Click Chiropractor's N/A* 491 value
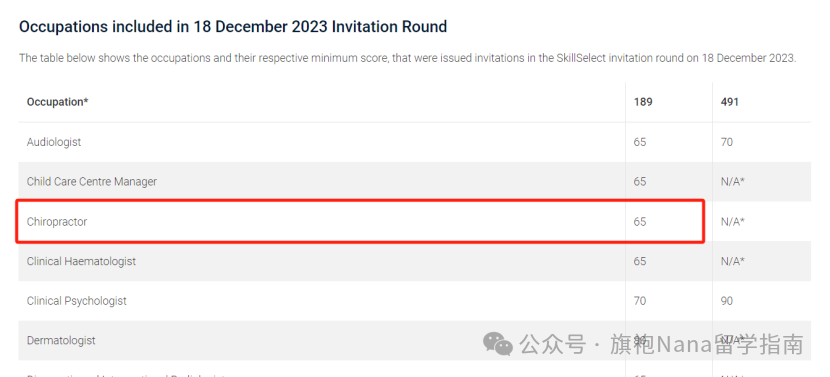Image resolution: width=830 pixels, height=377 pixels. click(x=733, y=222)
